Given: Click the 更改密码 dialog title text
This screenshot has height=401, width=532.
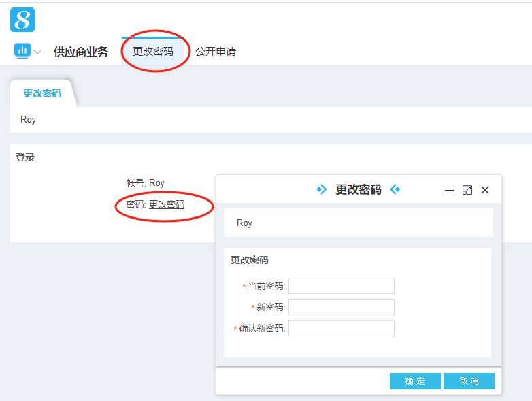Looking at the screenshot, I should [x=359, y=189].
